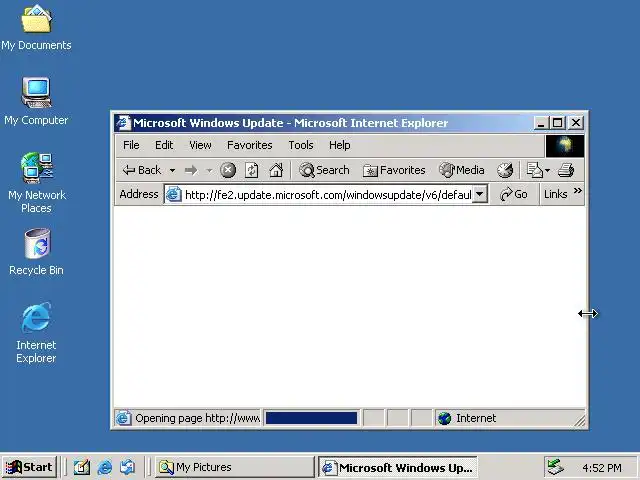Launch Internet Explorer from quick launch

105,467
